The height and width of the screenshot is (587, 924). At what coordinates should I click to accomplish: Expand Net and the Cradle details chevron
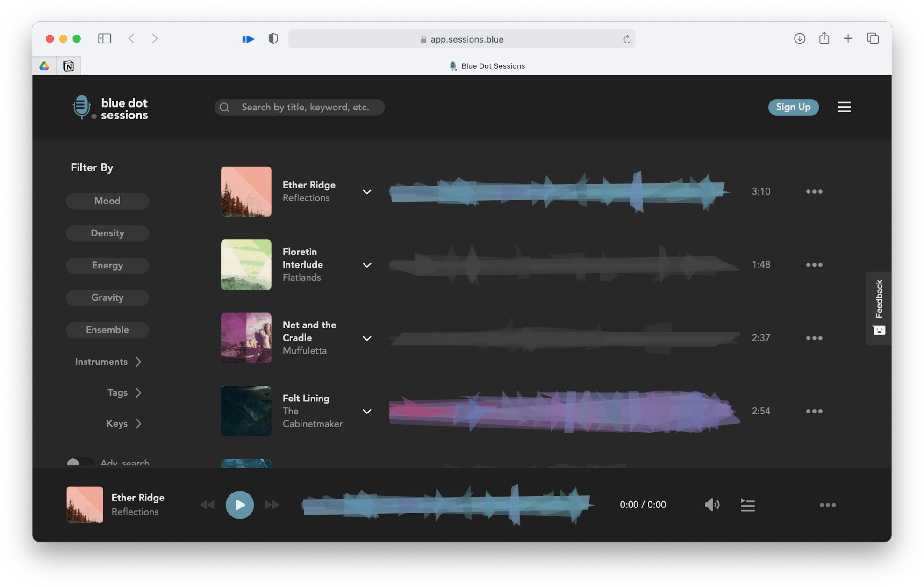[x=367, y=338]
